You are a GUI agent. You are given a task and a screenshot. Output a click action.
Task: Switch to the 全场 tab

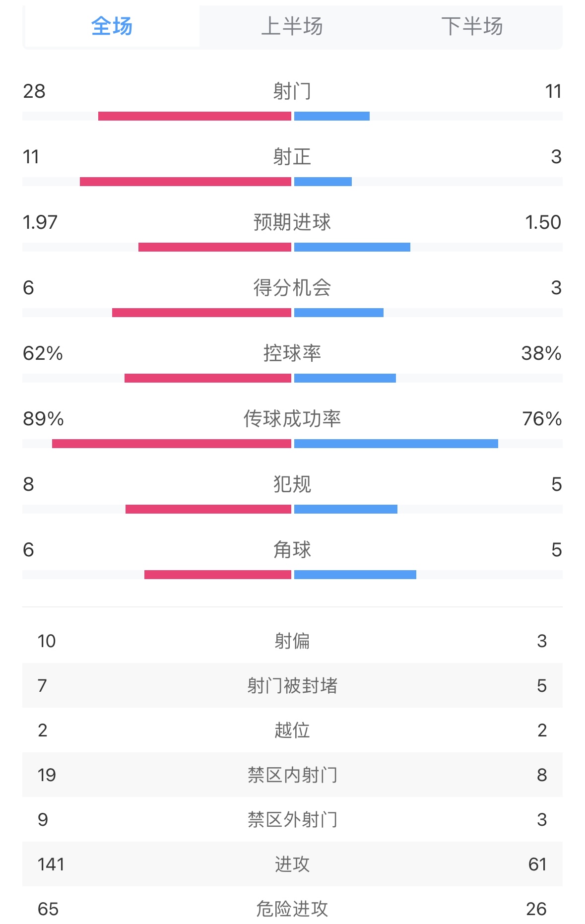click(x=112, y=26)
